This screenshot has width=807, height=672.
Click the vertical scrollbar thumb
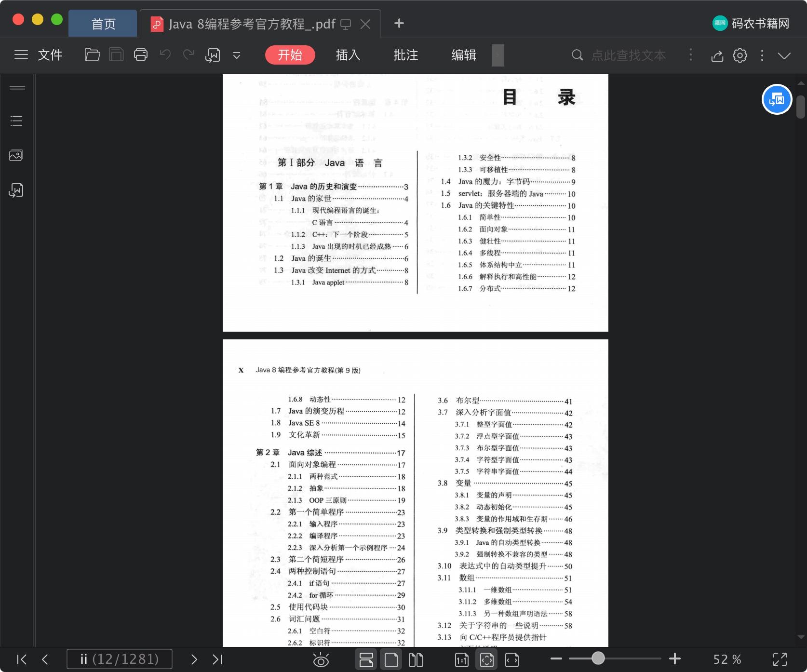[x=801, y=107]
